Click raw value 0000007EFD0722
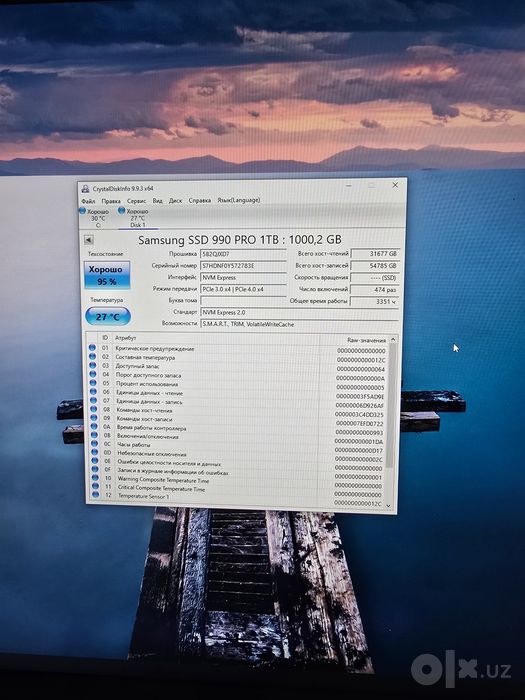Viewport: 525px width, 700px height. [x=359, y=424]
